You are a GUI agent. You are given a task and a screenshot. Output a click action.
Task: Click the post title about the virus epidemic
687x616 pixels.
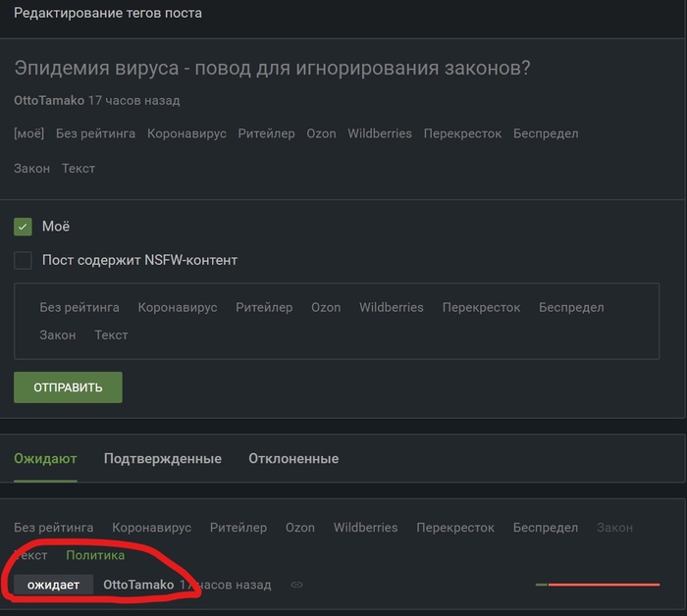coord(272,68)
